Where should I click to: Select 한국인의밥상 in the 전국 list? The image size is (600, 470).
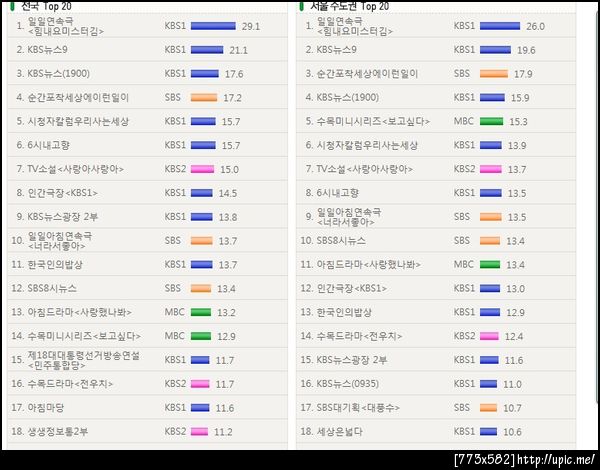point(55,264)
